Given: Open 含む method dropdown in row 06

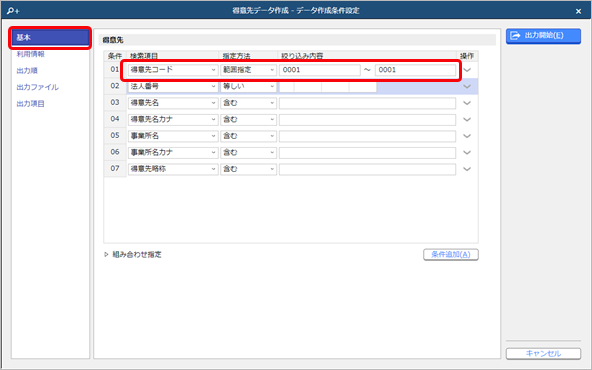Looking at the screenshot, I should [x=248, y=153].
